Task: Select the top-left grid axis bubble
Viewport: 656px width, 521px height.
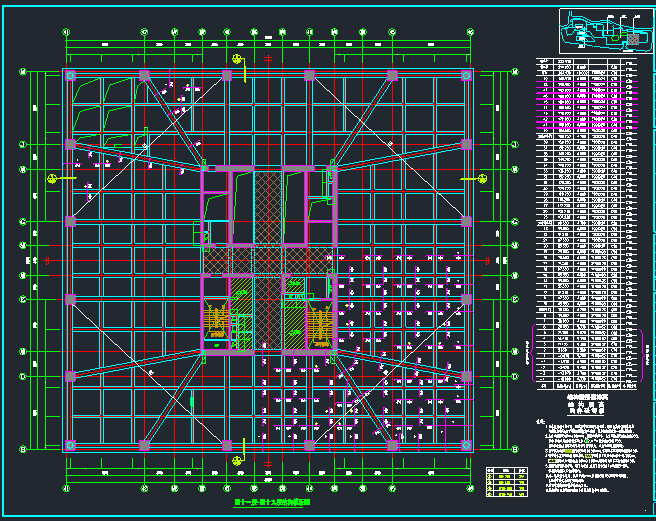Action: [x=67, y=31]
